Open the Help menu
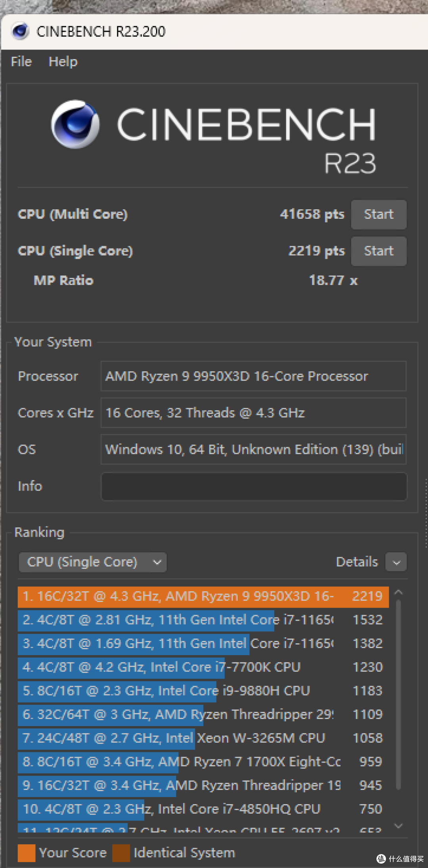 click(x=63, y=61)
